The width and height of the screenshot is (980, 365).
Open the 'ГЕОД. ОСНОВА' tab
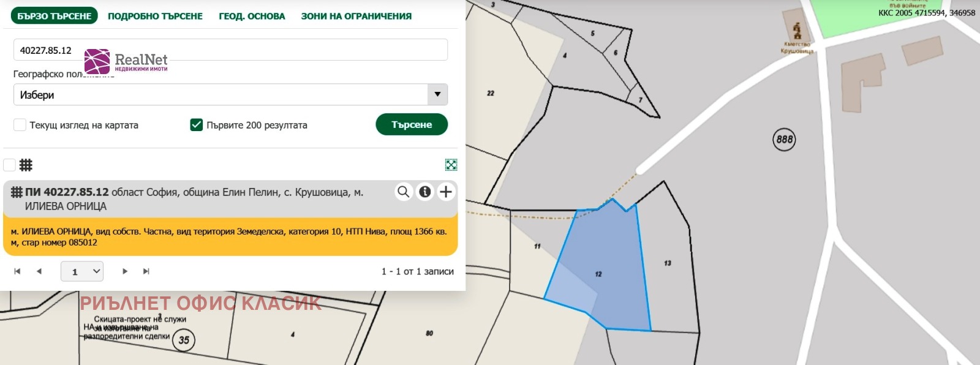click(x=252, y=16)
